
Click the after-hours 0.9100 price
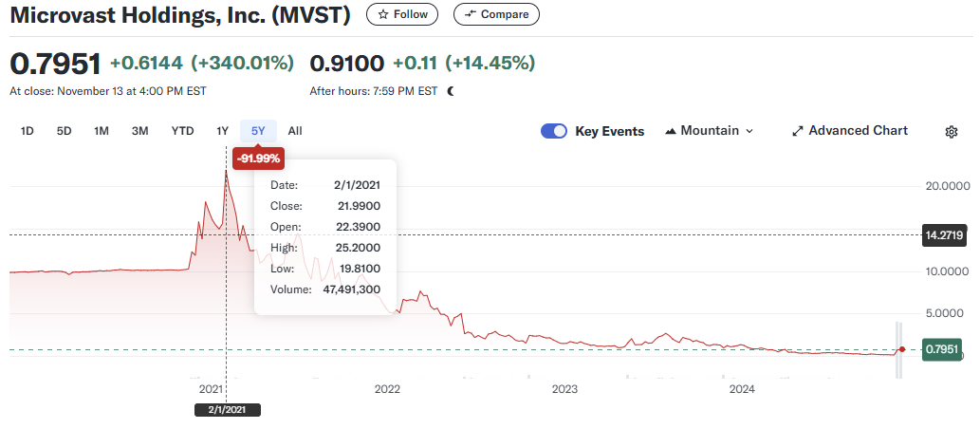(347, 64)
